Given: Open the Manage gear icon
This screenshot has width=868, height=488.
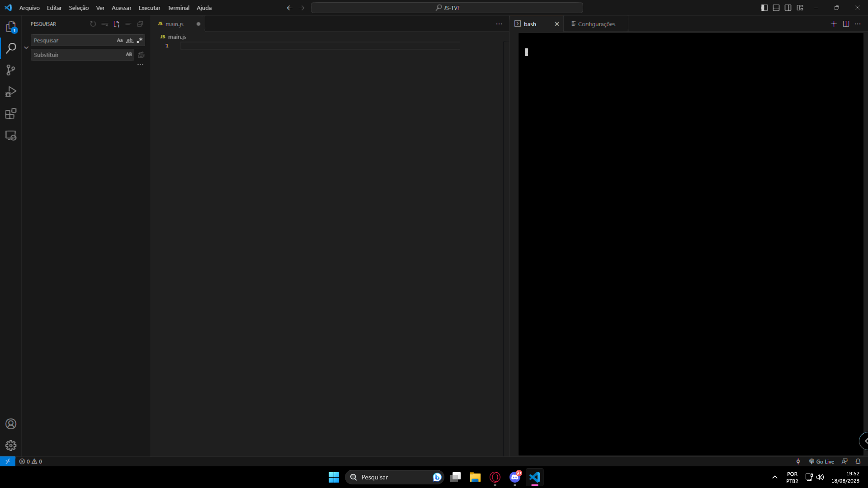Looking at the screenshot, I should tap(11, 446).
